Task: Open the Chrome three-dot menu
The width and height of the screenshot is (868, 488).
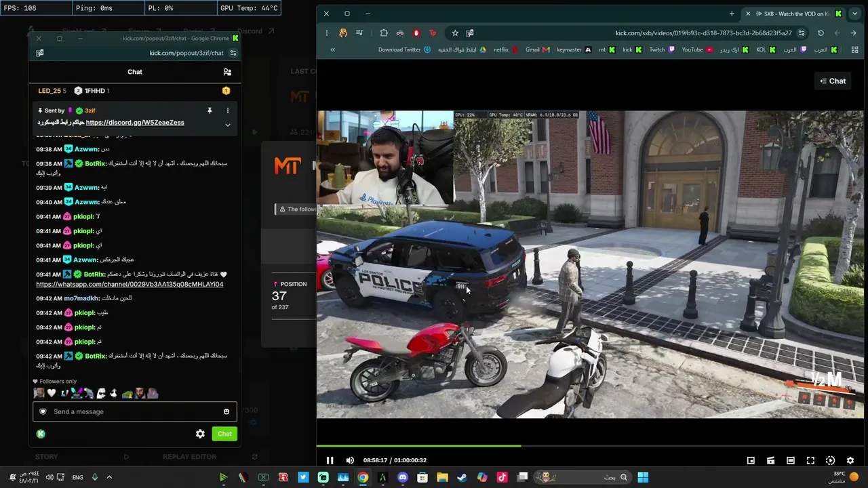Action: click(326, 33)
